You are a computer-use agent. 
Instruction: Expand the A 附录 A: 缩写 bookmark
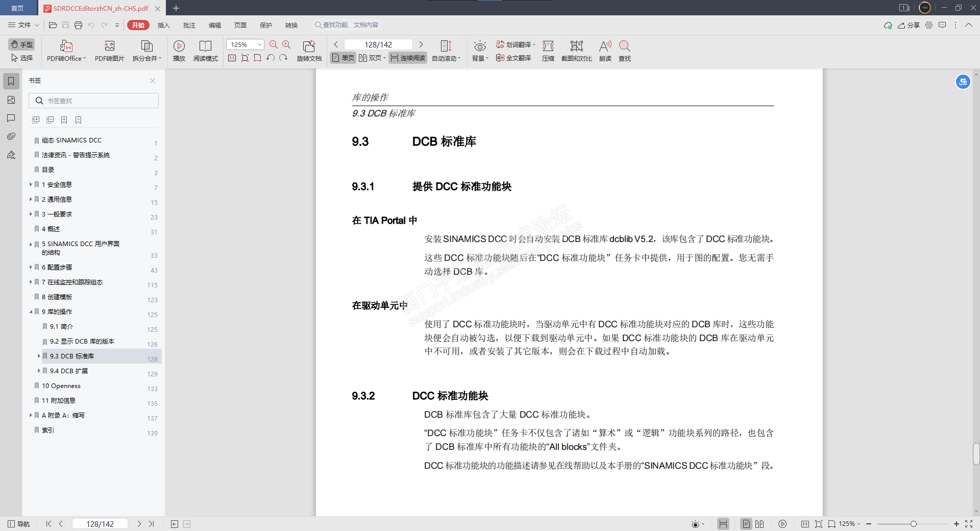(x=31, y=415)
